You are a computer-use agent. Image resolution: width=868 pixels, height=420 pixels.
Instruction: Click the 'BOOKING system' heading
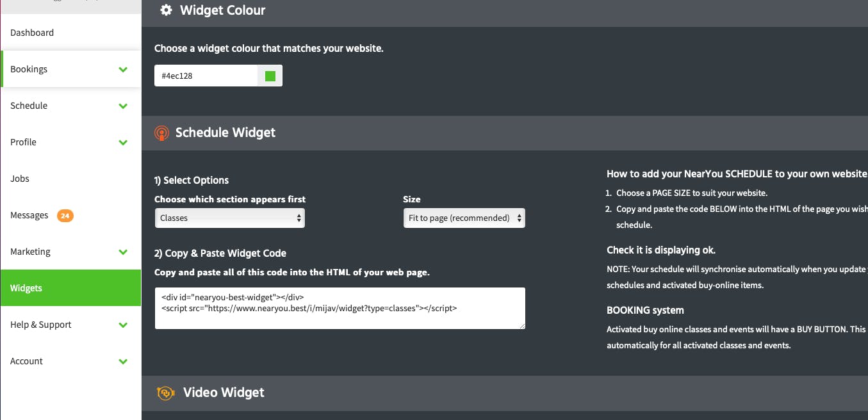click(x=645, y=310)
